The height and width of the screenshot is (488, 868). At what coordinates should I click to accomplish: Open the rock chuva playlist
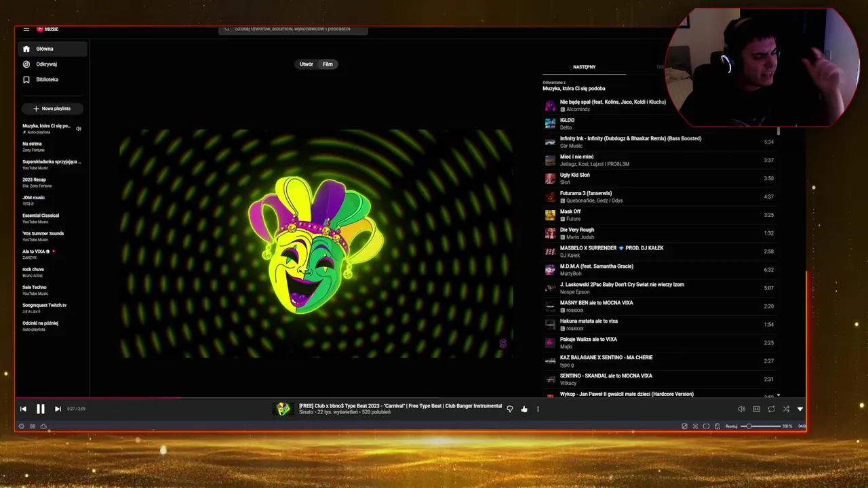tap(52, 272)
